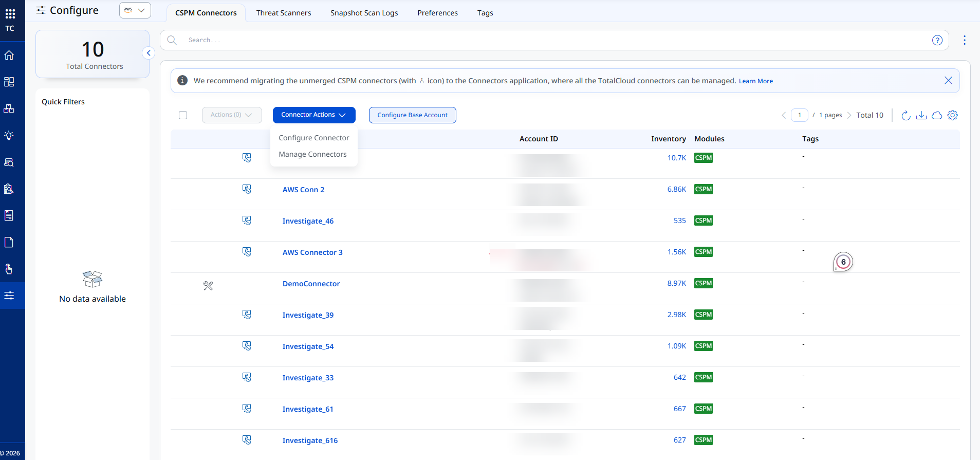
Task: Switch to the Snapshot Scan Logs tab
Action: [364, 13]
